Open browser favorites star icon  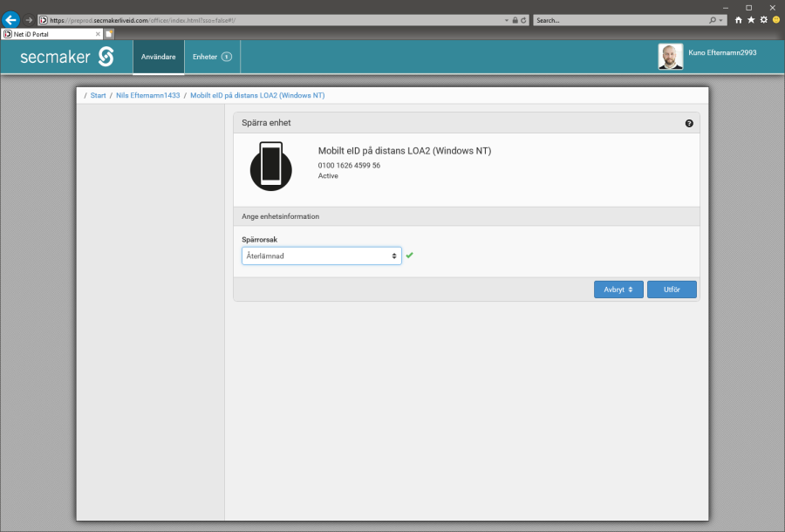tap(751, 19)
